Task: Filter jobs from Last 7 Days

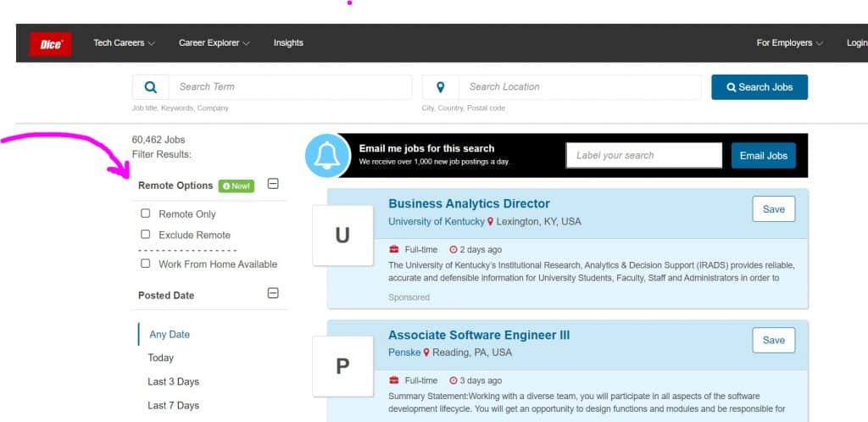Action: click(x=173, y=405)
